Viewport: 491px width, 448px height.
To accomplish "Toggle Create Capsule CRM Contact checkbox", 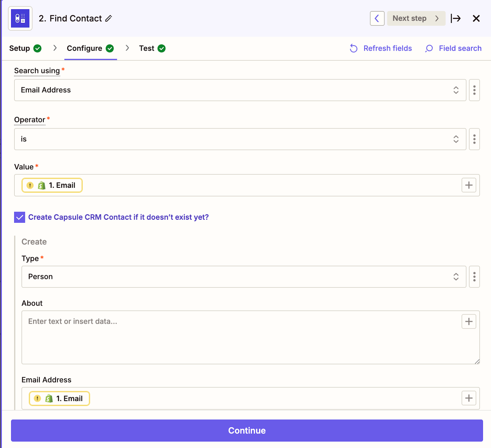I will point(20,217).
